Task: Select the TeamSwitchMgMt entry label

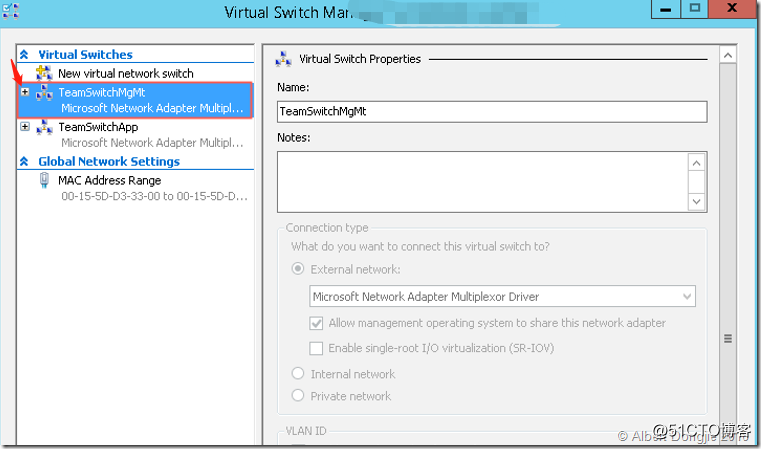Action: coord(102,92)
